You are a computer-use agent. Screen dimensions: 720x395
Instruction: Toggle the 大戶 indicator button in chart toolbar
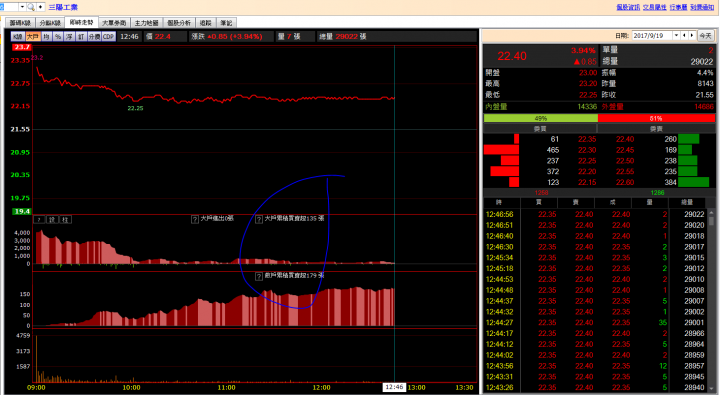point(33,37)
